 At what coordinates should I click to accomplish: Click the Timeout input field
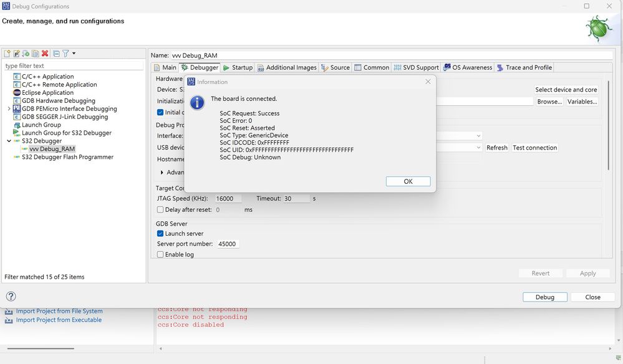(x=296, y=198)
